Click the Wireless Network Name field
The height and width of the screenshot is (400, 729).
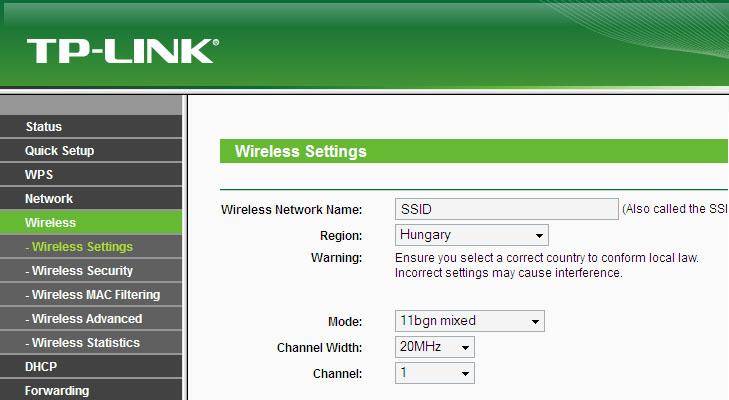(507, 209)
